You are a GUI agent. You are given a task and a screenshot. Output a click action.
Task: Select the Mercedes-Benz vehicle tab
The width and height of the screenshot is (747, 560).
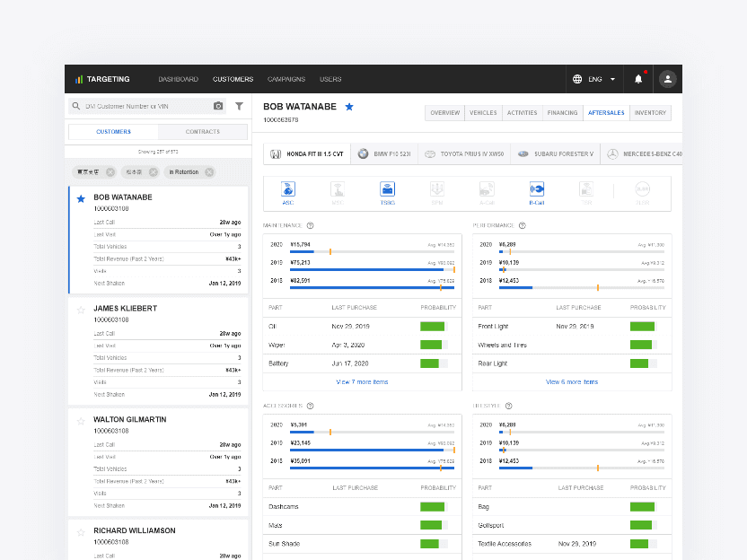(641, 153)
